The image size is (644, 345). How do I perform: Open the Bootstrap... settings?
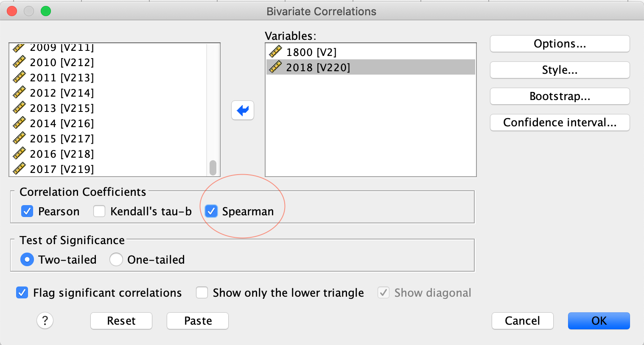pyautogui.click(x=560, y=96)
